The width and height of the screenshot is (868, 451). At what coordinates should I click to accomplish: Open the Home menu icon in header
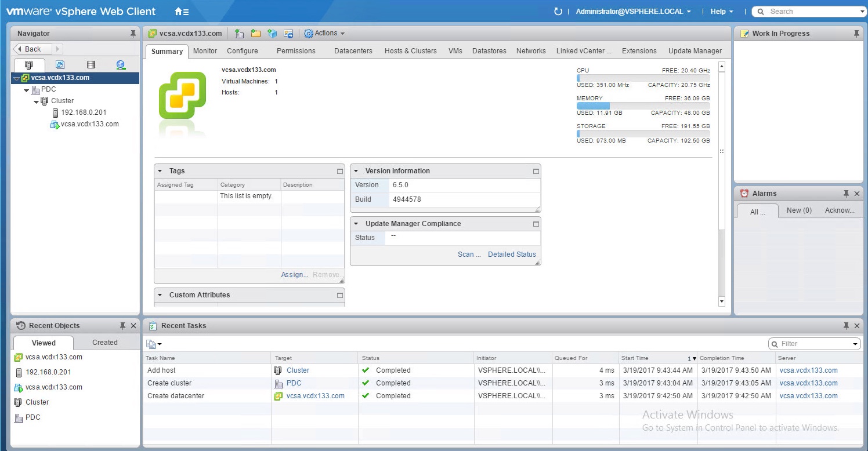tap(181, 12)
